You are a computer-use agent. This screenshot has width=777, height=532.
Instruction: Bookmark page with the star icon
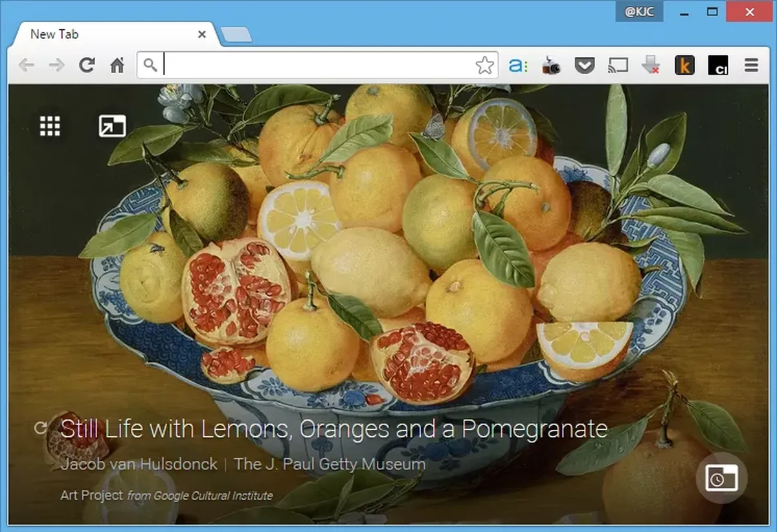tap(484, 65)
